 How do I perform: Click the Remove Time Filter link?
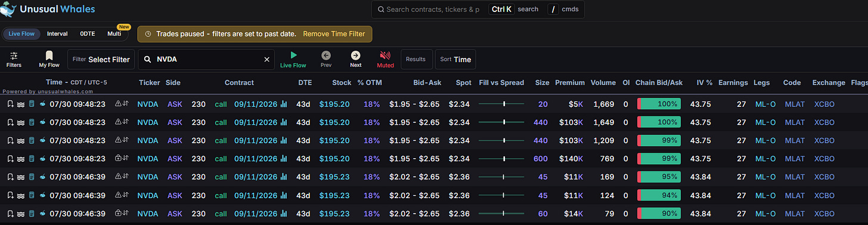point(334,34)
